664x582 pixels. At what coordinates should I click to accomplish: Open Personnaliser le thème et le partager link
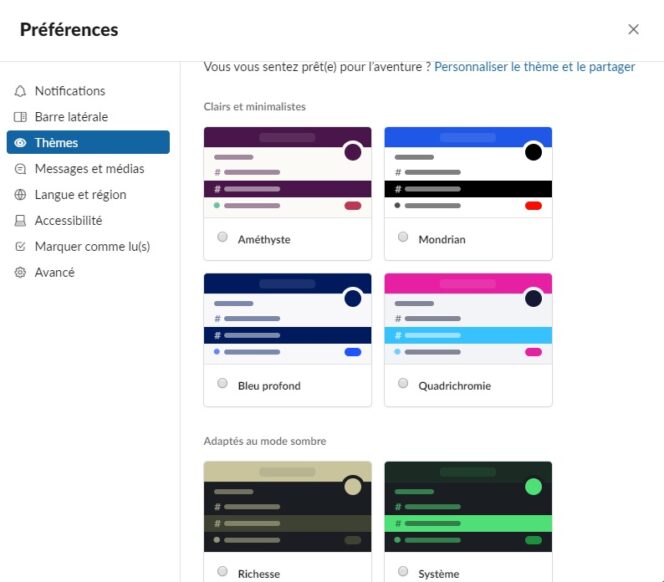534,67
